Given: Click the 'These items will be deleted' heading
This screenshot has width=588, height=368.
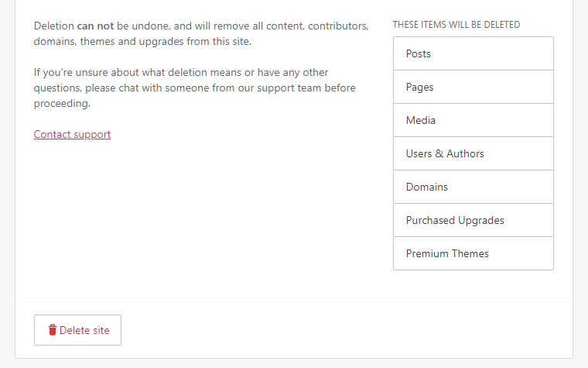Looking at the screenshot, I should (456, 25).
